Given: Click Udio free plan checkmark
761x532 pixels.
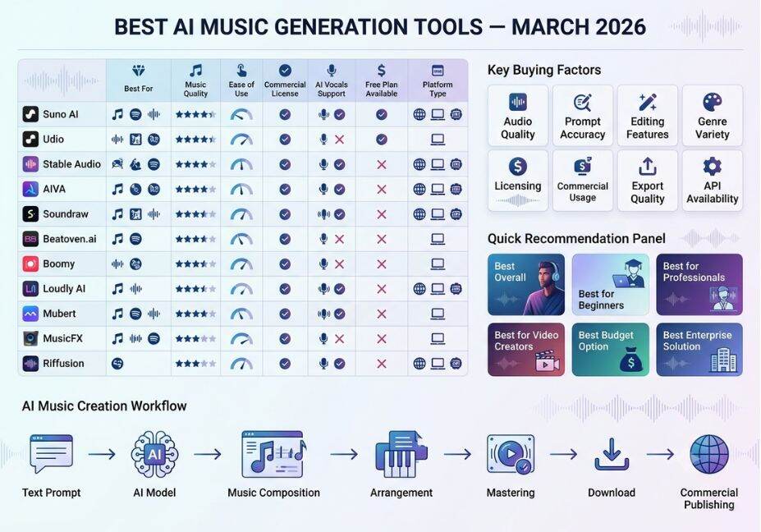Looking at the screenshot, I should [x=382, y=140].
